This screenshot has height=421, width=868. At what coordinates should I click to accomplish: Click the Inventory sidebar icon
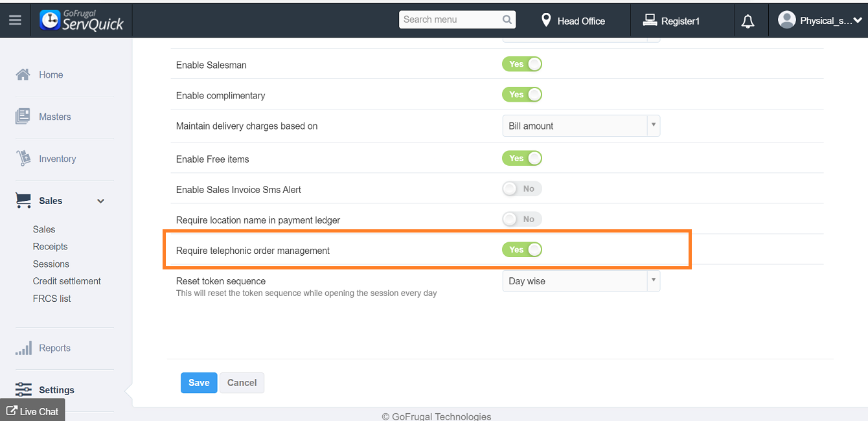tap(23, 158)
